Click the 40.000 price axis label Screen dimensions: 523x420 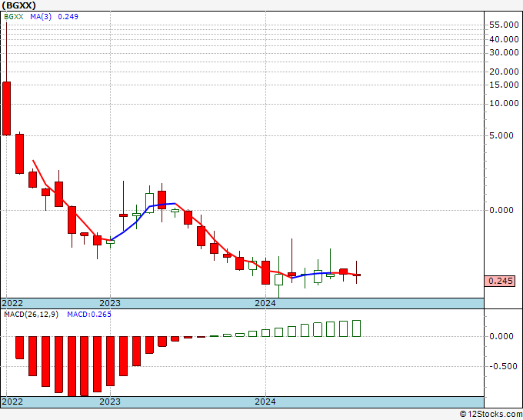click(x=504, y=39)
